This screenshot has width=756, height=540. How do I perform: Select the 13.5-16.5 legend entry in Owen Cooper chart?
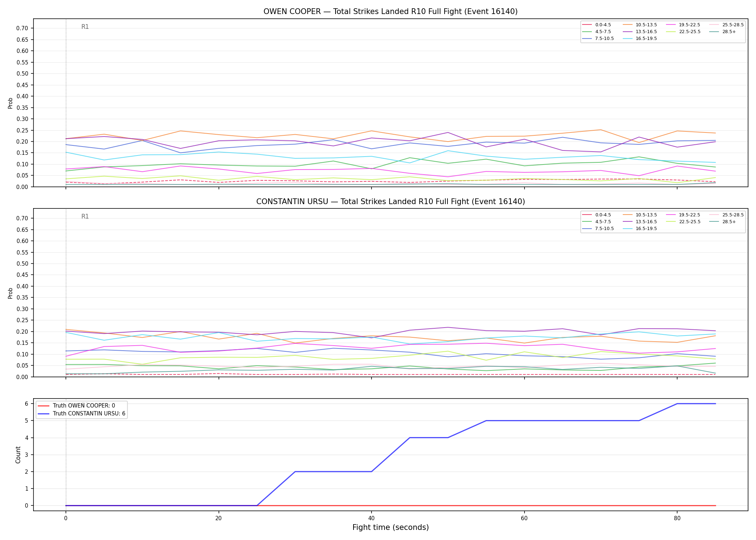[640, 32]
